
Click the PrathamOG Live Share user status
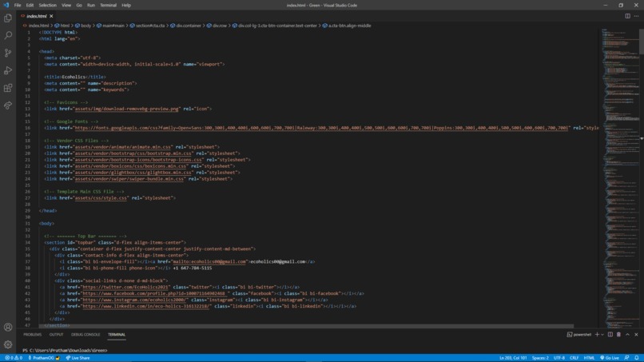[43, 358]
